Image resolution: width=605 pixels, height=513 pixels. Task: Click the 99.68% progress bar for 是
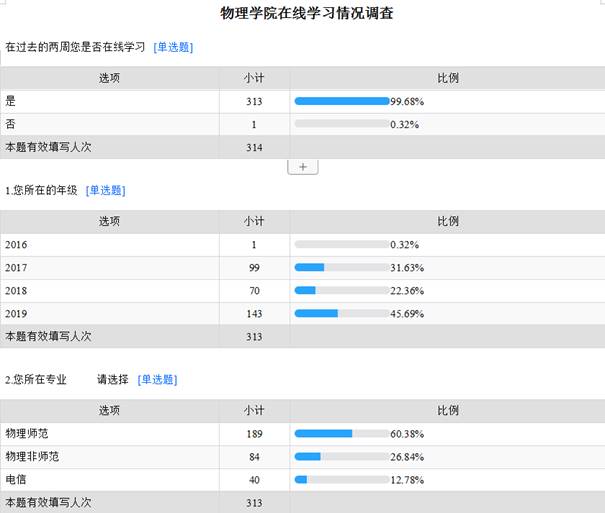[341, 101]
